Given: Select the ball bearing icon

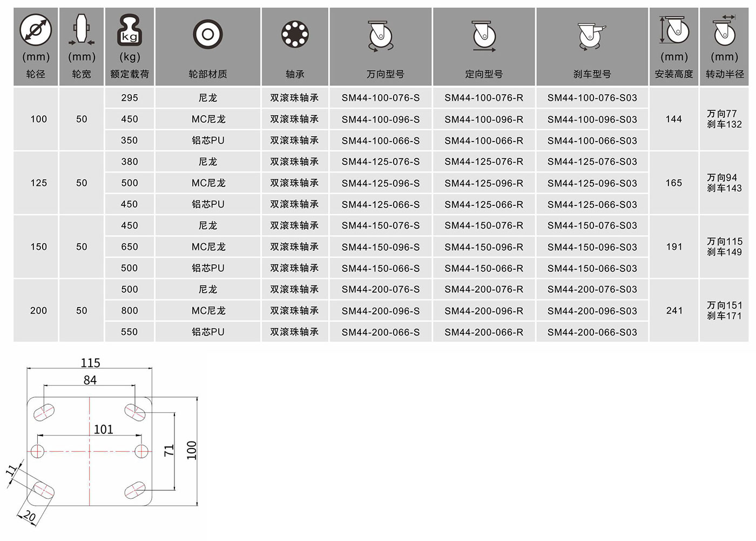Looking at the screenshot, I should (x=295, y=35).
